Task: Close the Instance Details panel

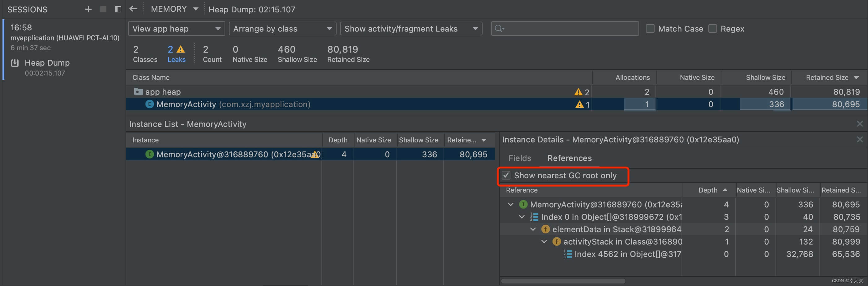Action: point(860,140)
